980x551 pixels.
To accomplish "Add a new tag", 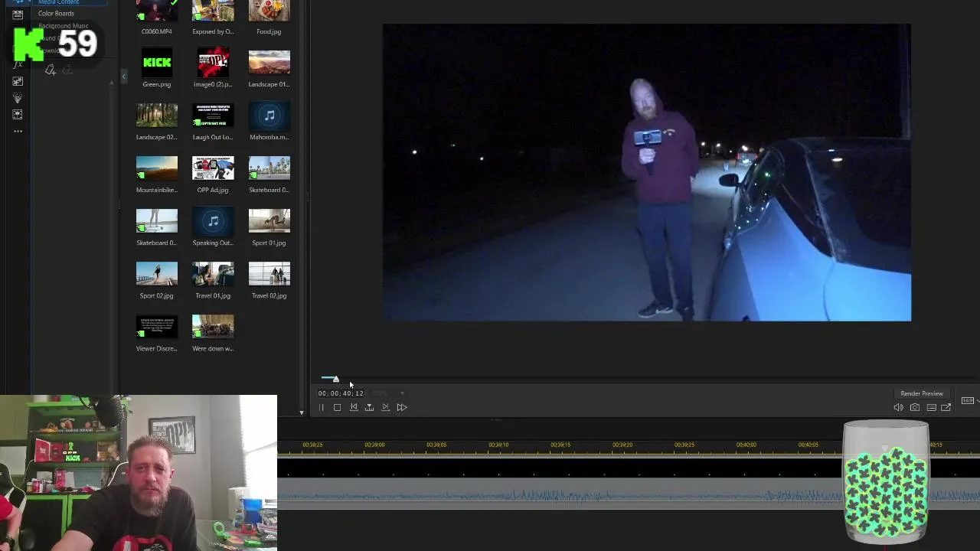I will coord(51,70).
